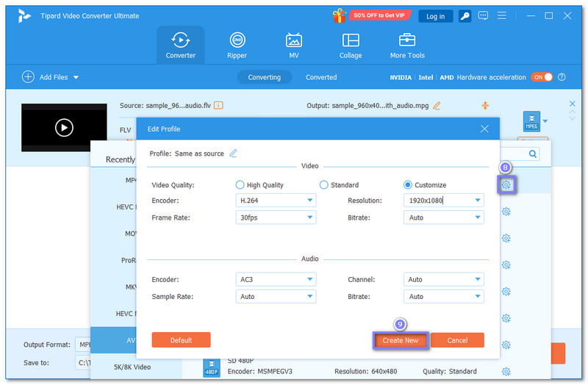Open Sample Rate Auto dropdown

click(276, 297)
